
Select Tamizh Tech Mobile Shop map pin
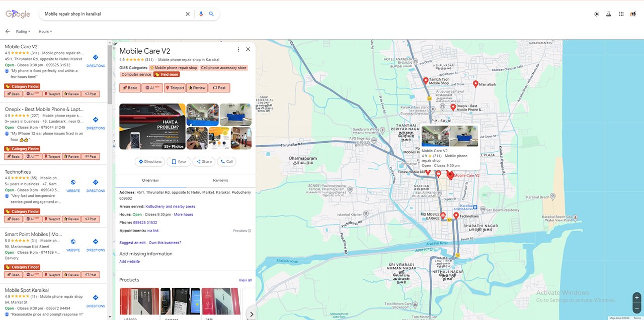pyautogui.click(x=426, y=81)
